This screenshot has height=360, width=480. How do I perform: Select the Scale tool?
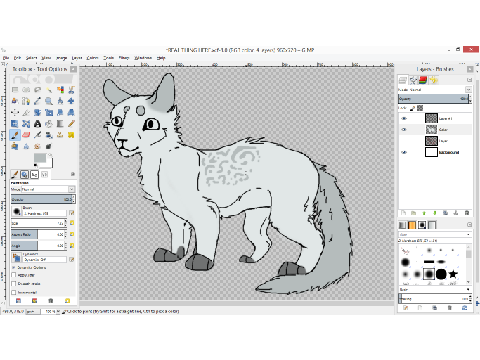pyautogui.click(x=49, y=112)
